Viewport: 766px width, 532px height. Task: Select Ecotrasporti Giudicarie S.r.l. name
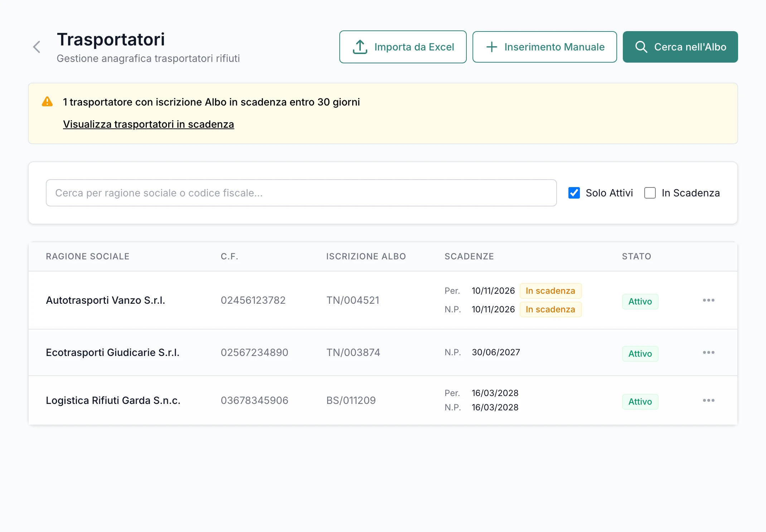pos(113,352)
